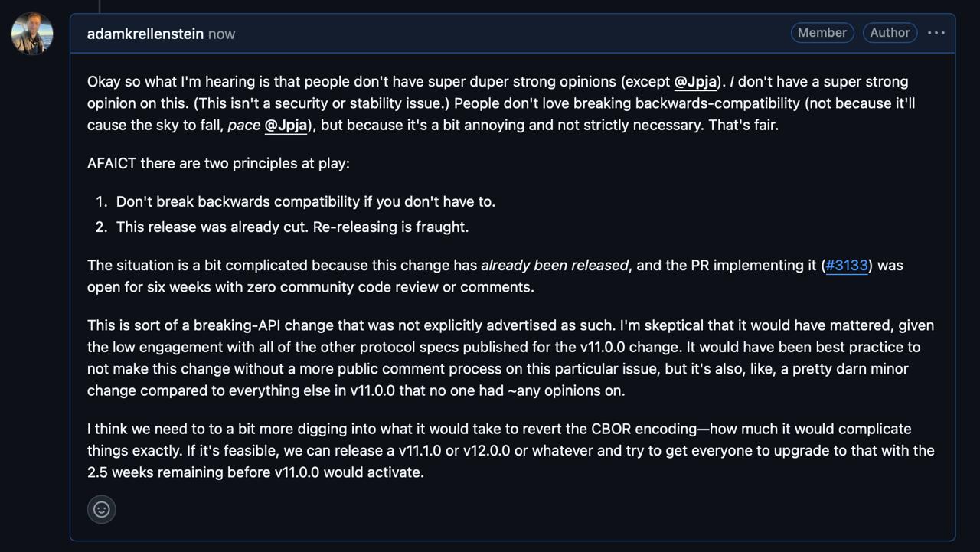Click the italic phrase "already been released"

point(554,266)
